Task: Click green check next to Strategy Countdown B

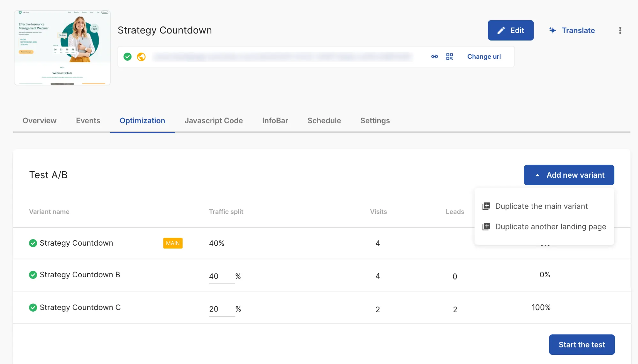Action: (x=33, y=275)
